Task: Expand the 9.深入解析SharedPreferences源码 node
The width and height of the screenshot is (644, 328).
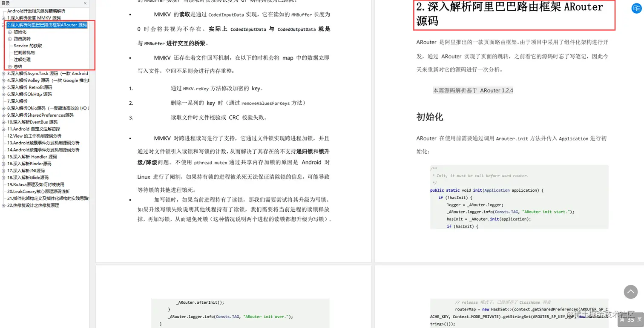Action: 3,115
